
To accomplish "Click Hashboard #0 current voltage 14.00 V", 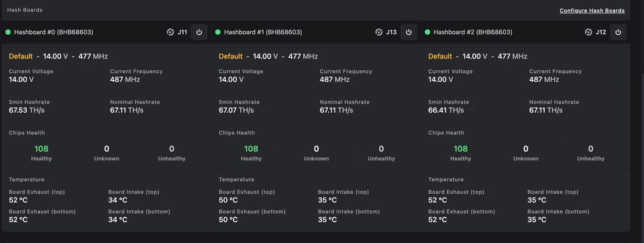I will click(21, 79).
